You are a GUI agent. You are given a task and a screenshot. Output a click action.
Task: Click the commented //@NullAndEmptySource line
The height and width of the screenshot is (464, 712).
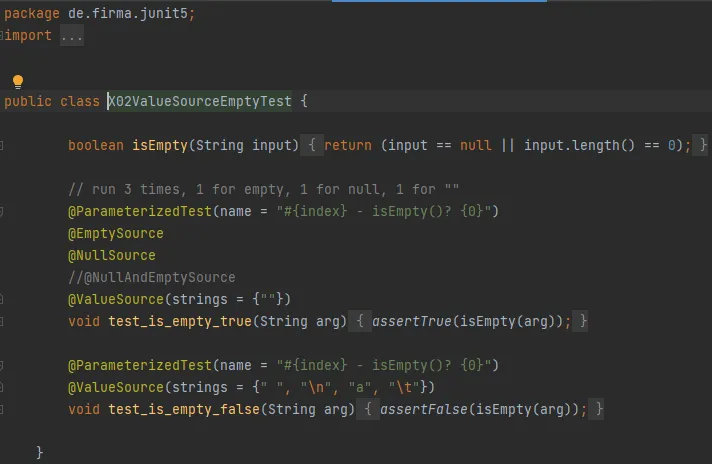(152, 277)
